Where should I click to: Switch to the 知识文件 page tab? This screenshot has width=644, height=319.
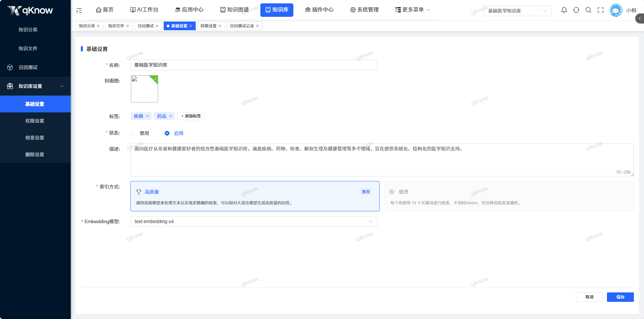pos(116,26)
